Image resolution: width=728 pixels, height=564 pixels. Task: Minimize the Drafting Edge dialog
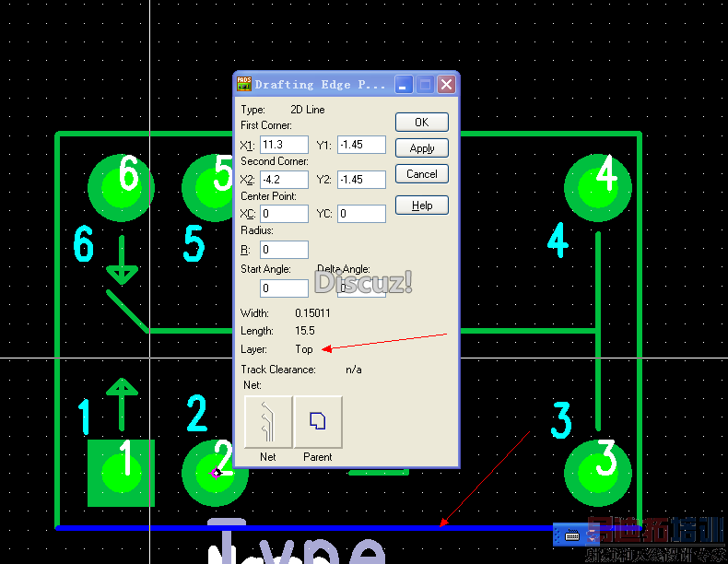coord(404,85)
